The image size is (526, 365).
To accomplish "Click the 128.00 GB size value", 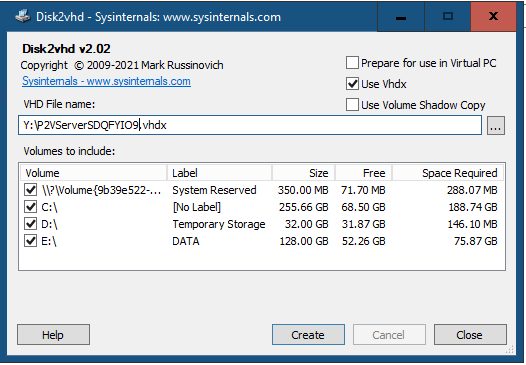I will point(304,241).
